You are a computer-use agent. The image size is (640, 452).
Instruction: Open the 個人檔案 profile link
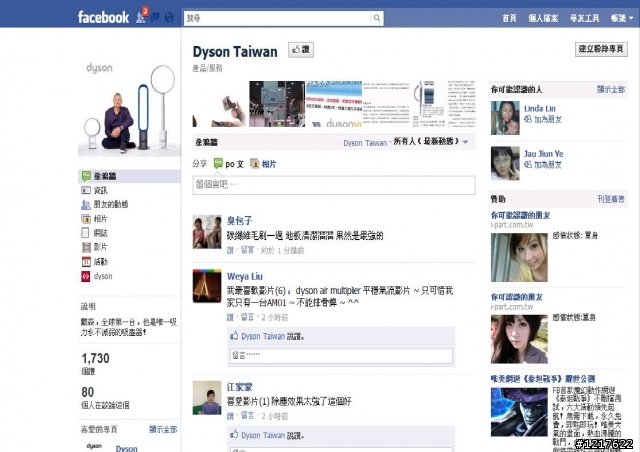tap(543, 18)
